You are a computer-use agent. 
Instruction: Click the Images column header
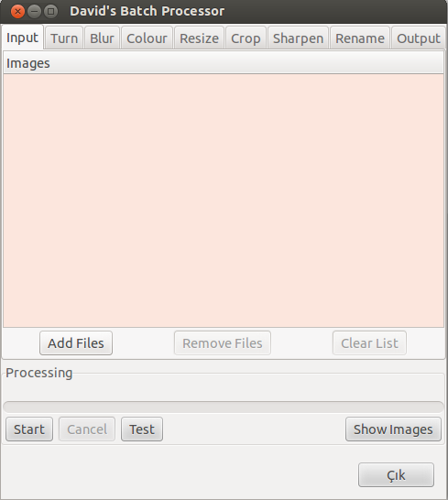point(224,63)
